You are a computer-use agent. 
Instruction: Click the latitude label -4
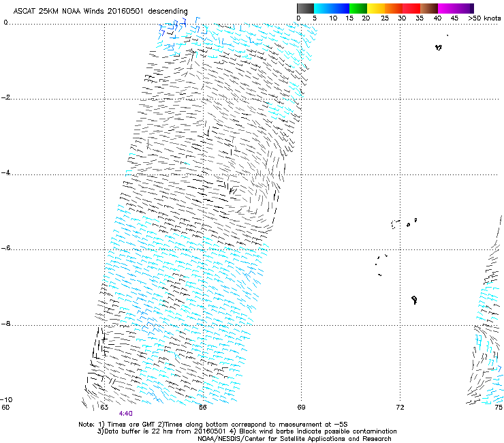[x=5, y=172]
